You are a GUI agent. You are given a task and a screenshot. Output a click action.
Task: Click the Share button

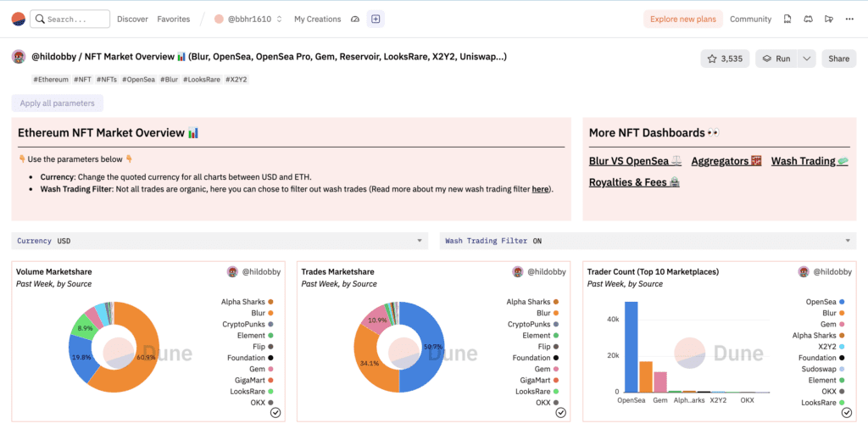pyautogui.click(x=838, y=58)
